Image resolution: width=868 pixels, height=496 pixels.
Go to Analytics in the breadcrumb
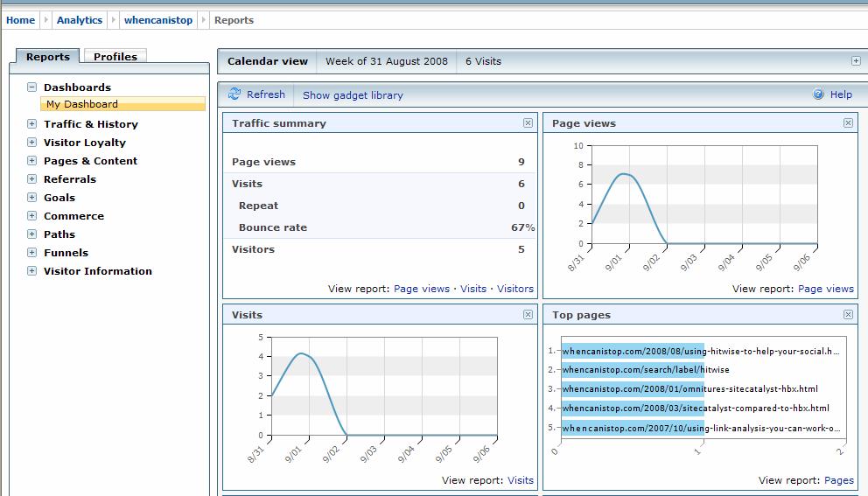80,20
